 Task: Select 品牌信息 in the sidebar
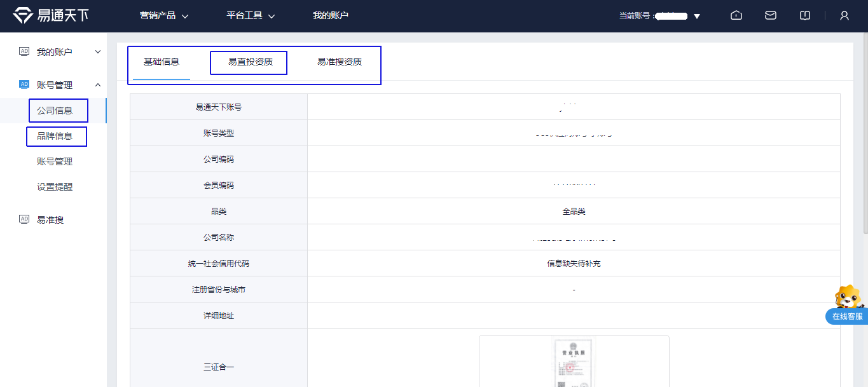point(55,136)
